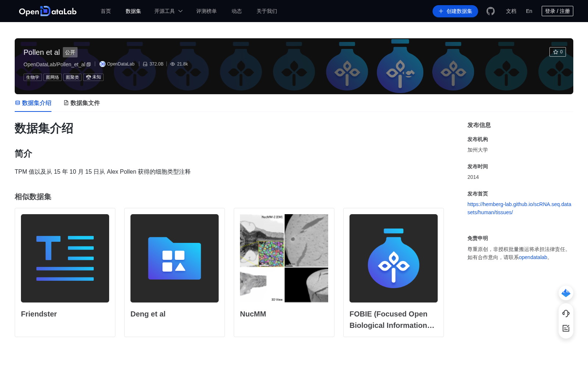Click the 创建数据集 button
Viewport: 588px width, 368px height.
pos(455,11)
